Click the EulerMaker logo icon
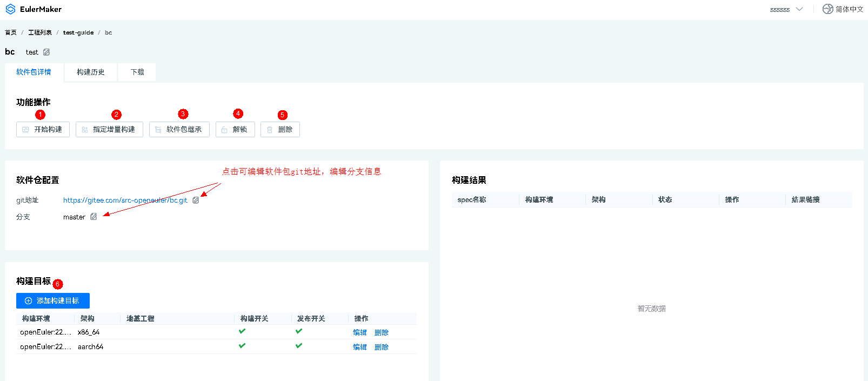Viewport: 868px width, 381px height. click(x=10, y=9)
